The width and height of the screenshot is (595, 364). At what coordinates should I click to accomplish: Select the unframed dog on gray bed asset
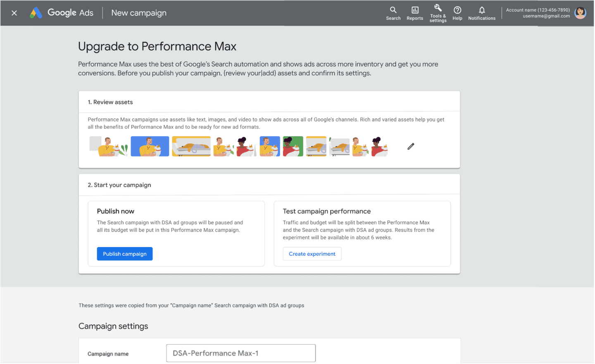[339, 146]
